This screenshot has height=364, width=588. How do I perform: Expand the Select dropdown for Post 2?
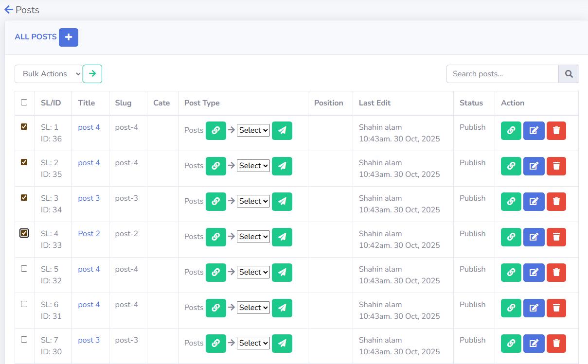[x=253, y=237]
